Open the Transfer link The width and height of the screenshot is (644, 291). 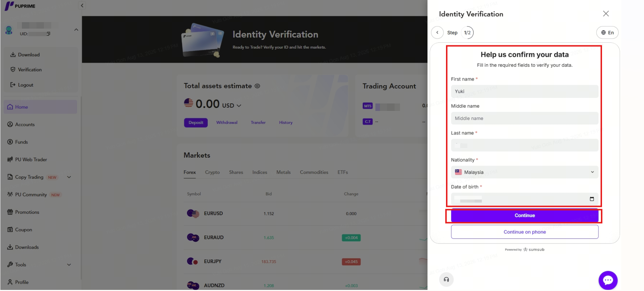tap(258, 123)
